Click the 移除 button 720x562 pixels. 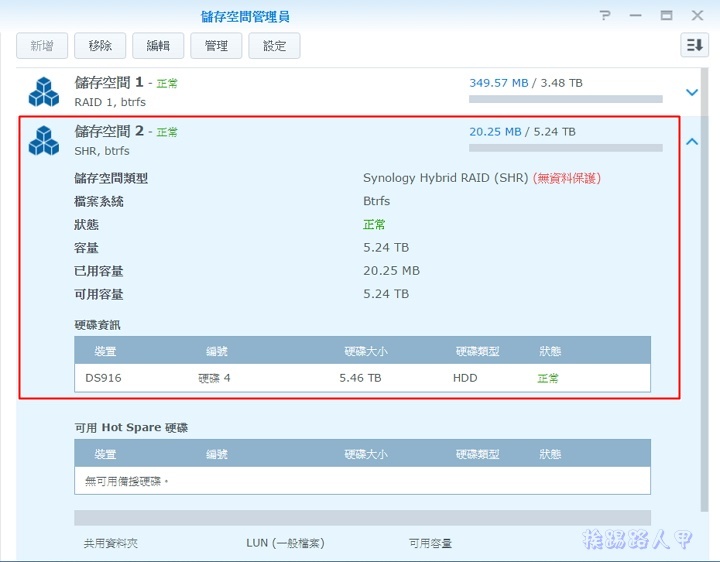[100, 46]
